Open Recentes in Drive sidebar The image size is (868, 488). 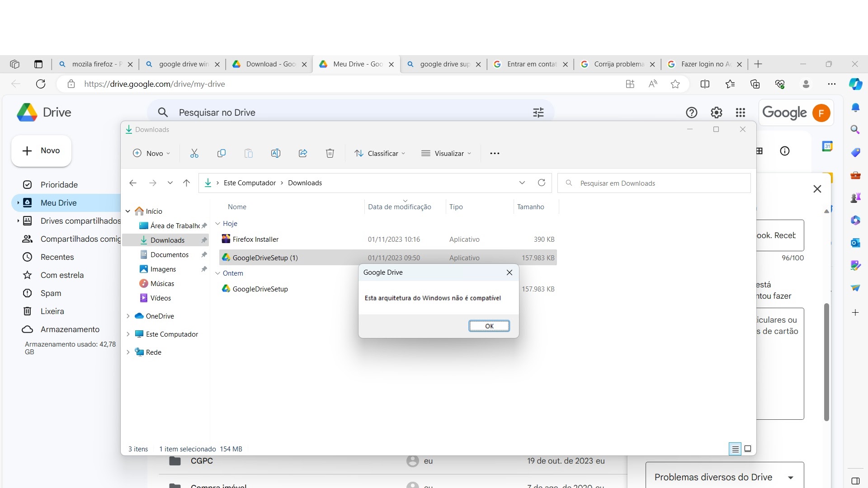click(57, 257)
